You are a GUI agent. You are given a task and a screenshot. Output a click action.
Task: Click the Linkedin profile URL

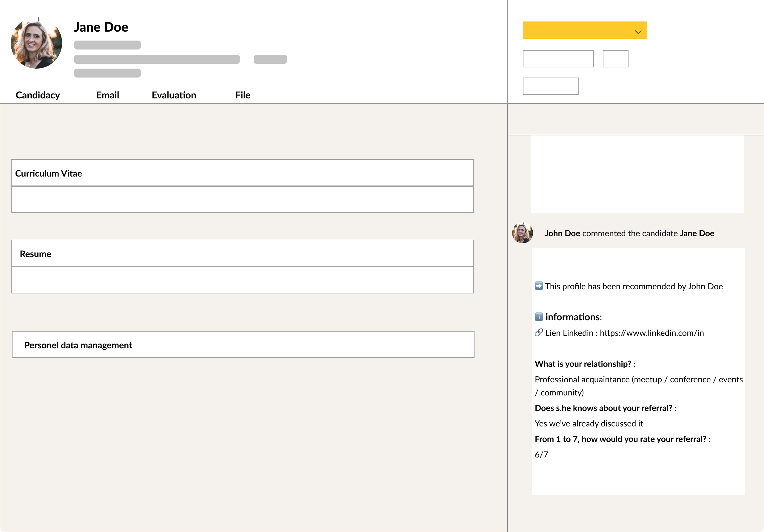[651, 333]
